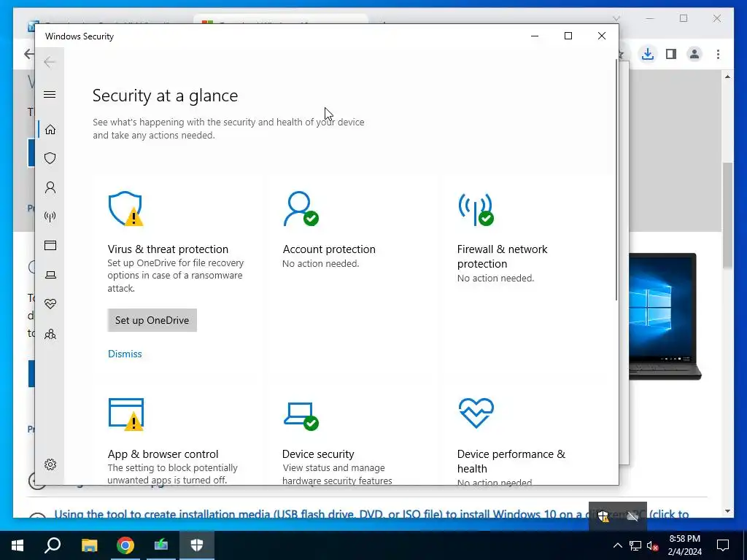Image resolution: width=747 pixels, height=560 pixels.
Task: Open App & browser control heading
Action: pos(163,454)
